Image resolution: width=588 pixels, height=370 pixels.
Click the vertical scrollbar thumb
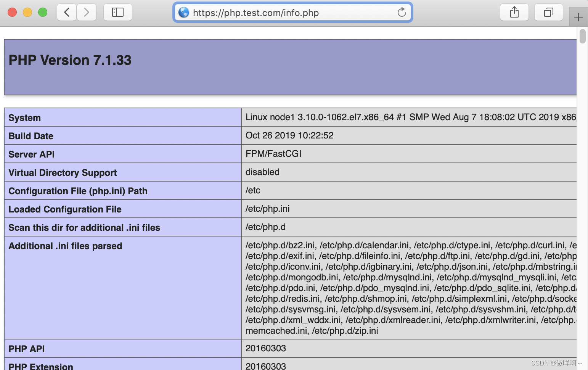tap(582, 36)
